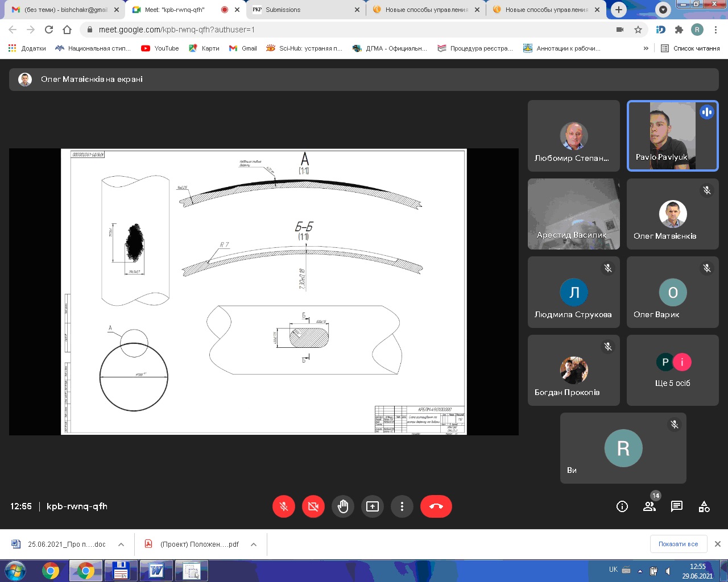Open more options three-dot menu in Meet

click(x=402, y=506)
